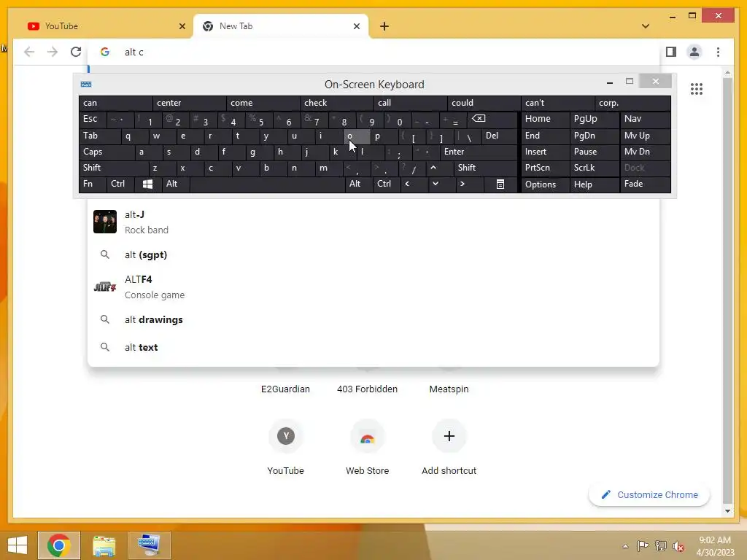Open Chrome side panel
The height and width of the screenshot is (560, 747).
[671, 52]
